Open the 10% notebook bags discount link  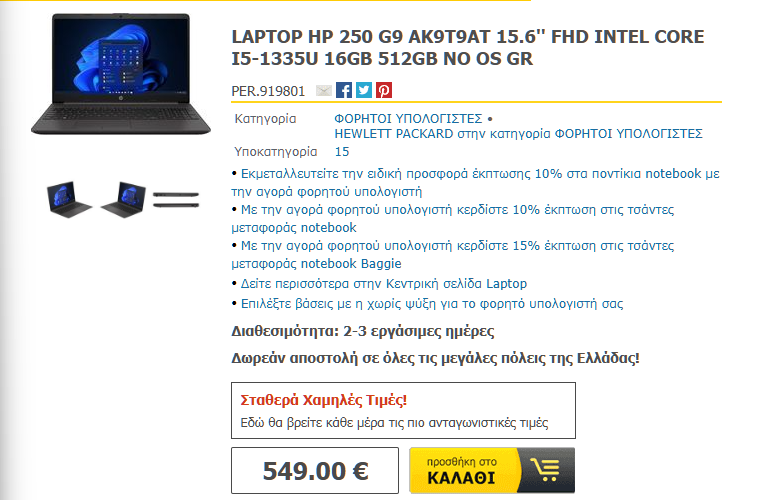coord(453,218)
